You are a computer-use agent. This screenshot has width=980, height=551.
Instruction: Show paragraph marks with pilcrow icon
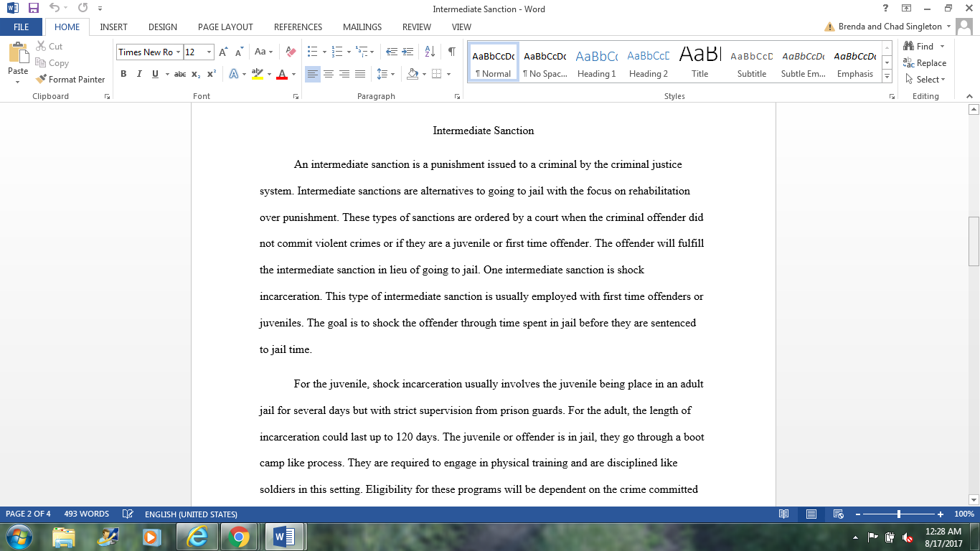(x=451, y=52)
